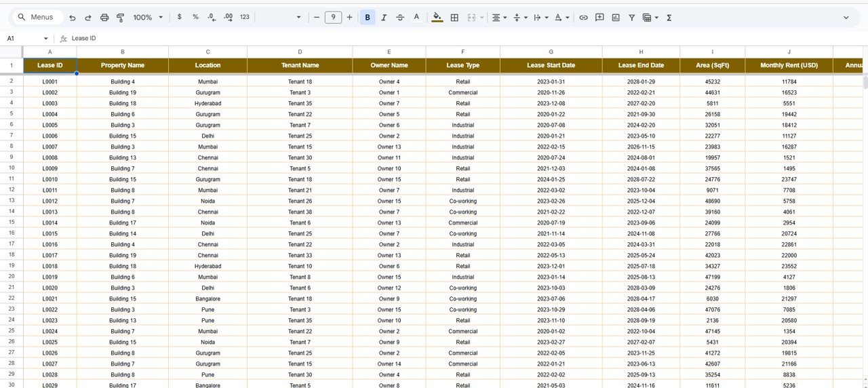
Task: Open the 100% zoom dropdown
Action: click(x=148, y=18)
